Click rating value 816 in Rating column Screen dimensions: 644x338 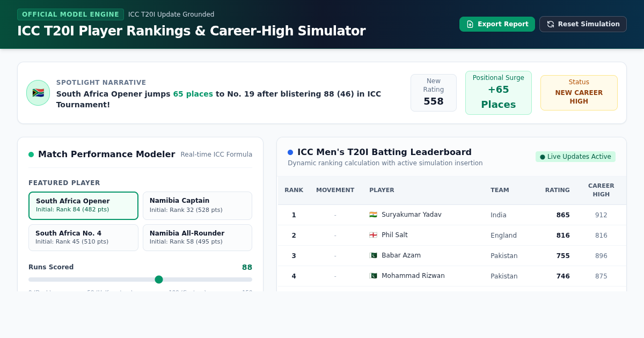[563, 236]
